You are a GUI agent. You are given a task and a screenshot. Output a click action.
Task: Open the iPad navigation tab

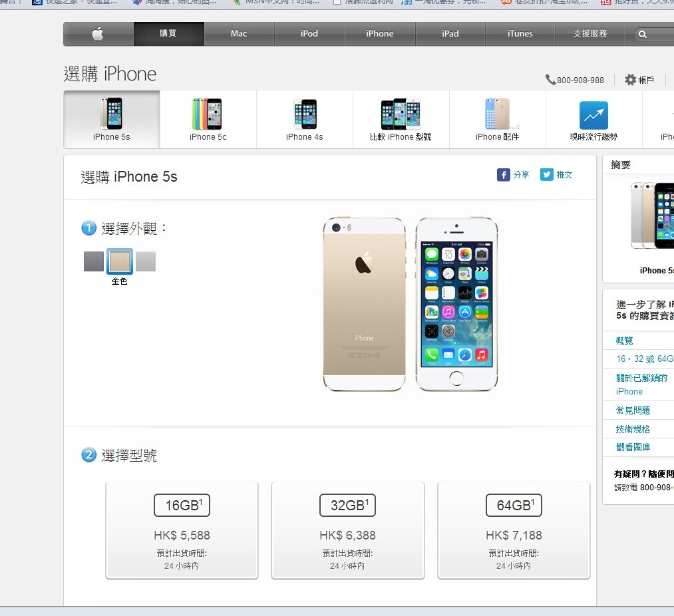tap(450, 33)
